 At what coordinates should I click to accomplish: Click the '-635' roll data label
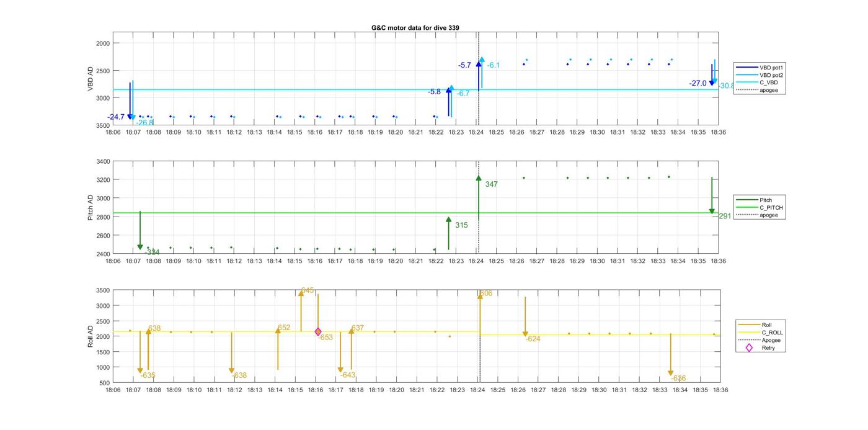(x=148, y=375)
